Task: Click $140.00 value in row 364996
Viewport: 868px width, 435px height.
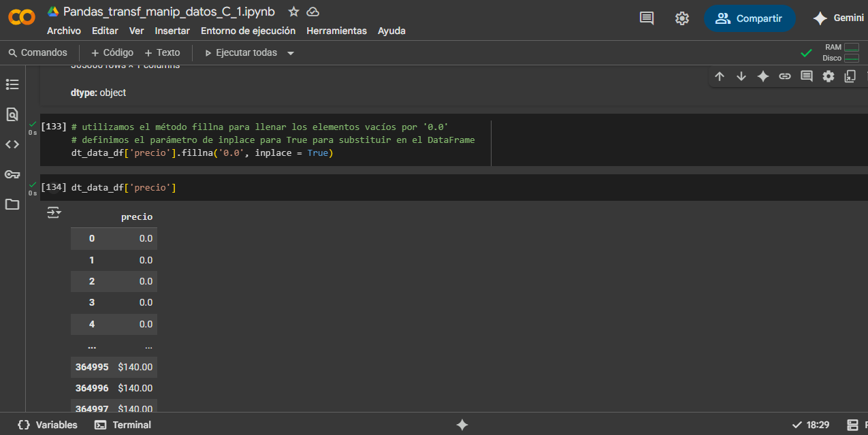Action: (x=135, y=388)
